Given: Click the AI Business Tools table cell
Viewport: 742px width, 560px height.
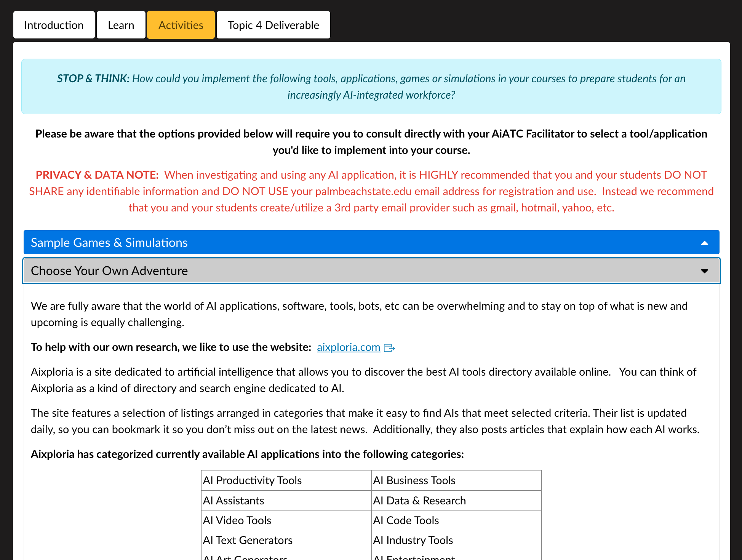Looking at the screenshot, I should click(414, 481).
